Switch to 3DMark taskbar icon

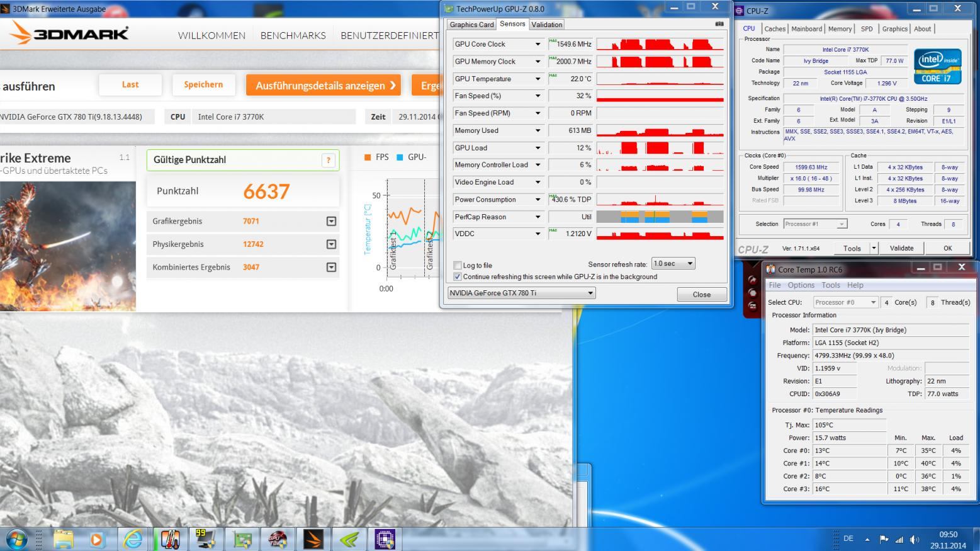(313, 540)
